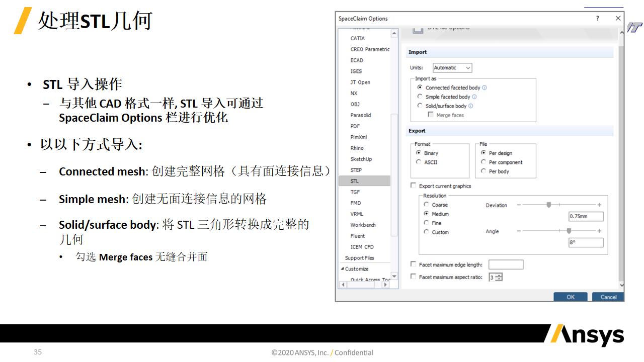This screenshot has height=362, width=644.
Task: Click horizontal scroll right arrow in category list
Action: [386, 285]
